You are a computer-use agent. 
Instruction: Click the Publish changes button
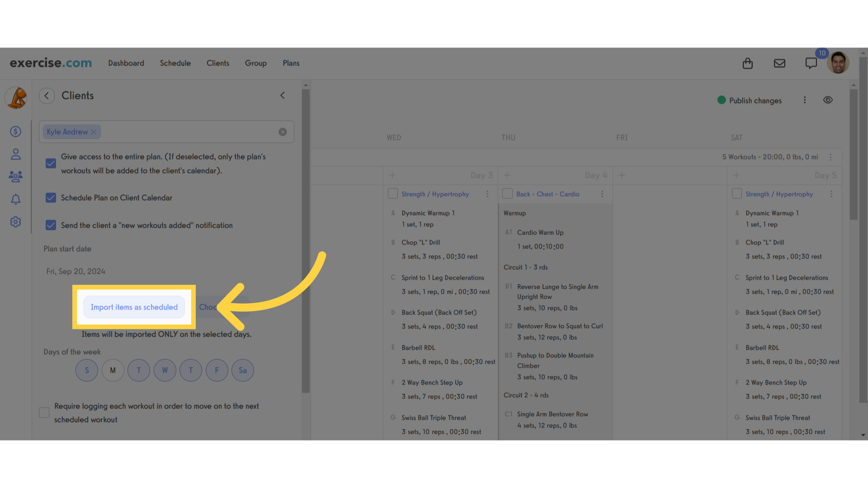(x=750, y=100)
